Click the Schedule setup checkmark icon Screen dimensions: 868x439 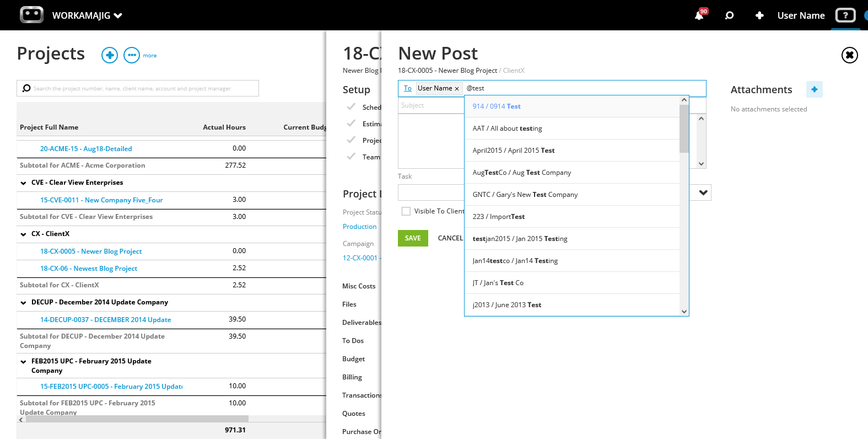click(x=351, y=107)
